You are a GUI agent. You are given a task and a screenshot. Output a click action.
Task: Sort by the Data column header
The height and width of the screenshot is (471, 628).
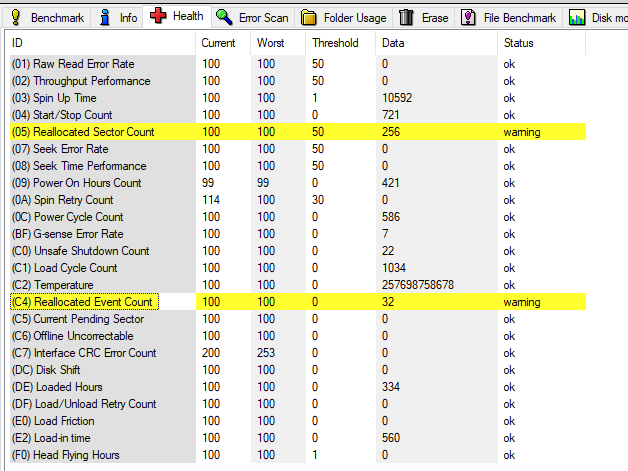click(x=437, y=43)
